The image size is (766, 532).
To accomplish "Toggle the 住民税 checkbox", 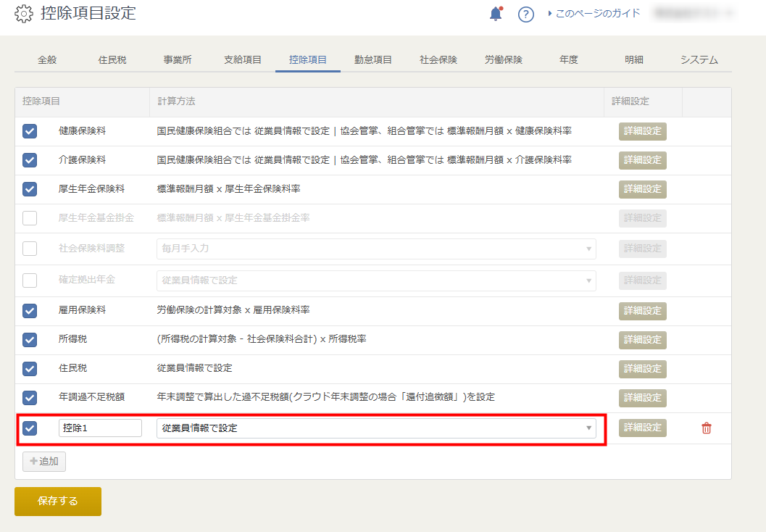I will tap(30, 368).
